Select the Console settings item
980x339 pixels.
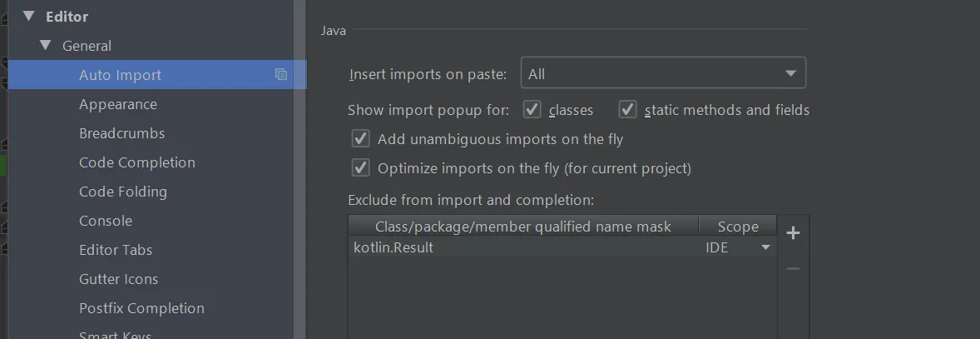[x=106, y=221]
